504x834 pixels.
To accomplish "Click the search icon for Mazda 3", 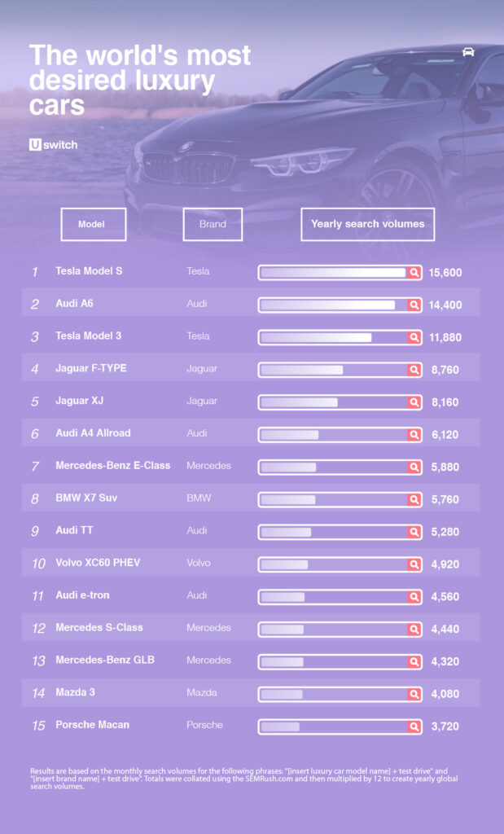I will click(x=414, y=694).
